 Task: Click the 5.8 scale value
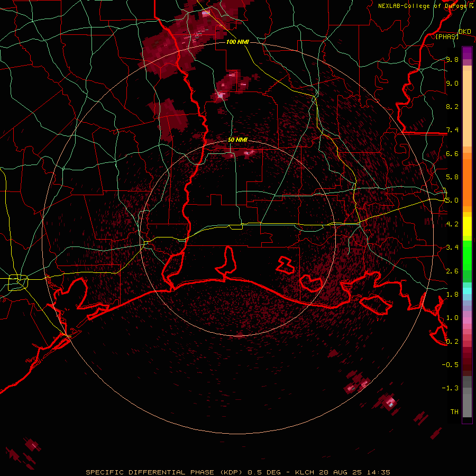pos(452,177)
